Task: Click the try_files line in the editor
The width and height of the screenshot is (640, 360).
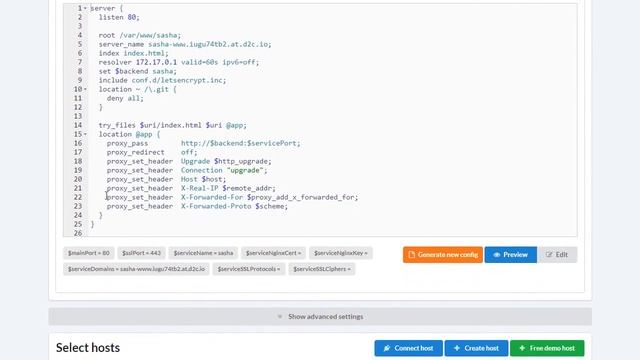Action: point(173,125)
